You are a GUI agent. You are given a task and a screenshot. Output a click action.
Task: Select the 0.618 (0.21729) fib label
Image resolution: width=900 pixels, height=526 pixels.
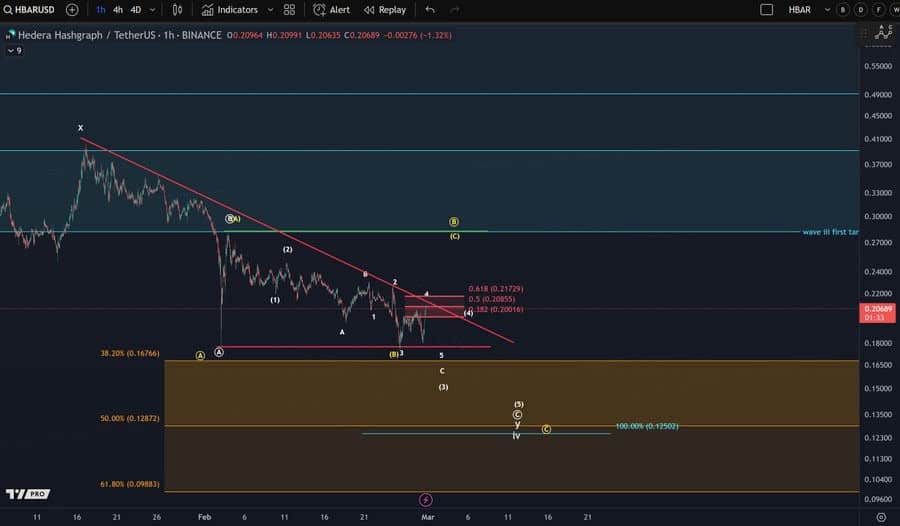pyautogui.click(x=496, y=289)
